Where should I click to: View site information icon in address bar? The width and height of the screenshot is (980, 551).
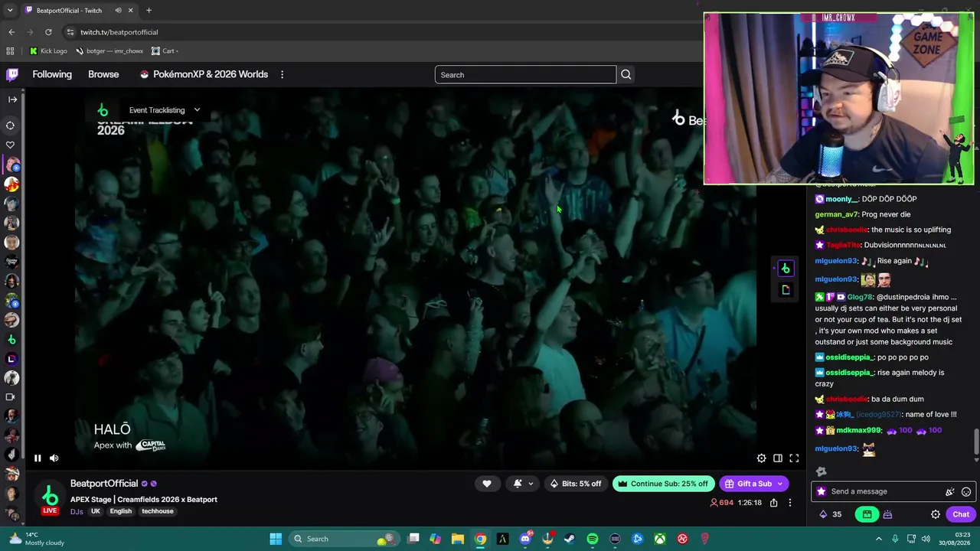(x=70, y=32)
